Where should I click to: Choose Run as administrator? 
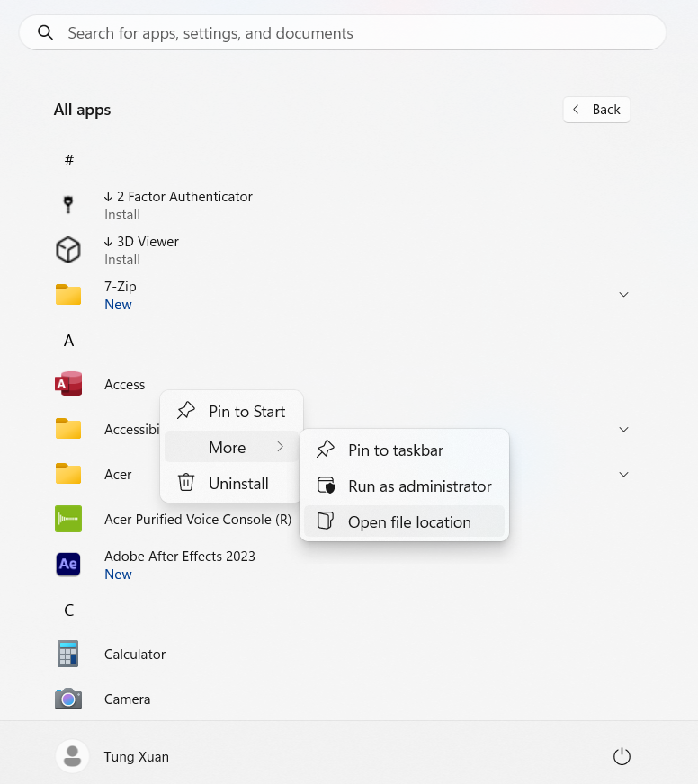click(404, 486)
